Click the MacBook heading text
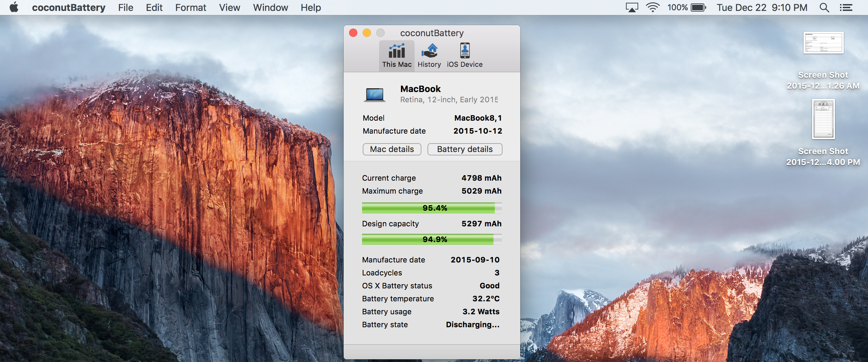Image resolution: width=868 pixels, height=362 pixels. coord(420,89)
